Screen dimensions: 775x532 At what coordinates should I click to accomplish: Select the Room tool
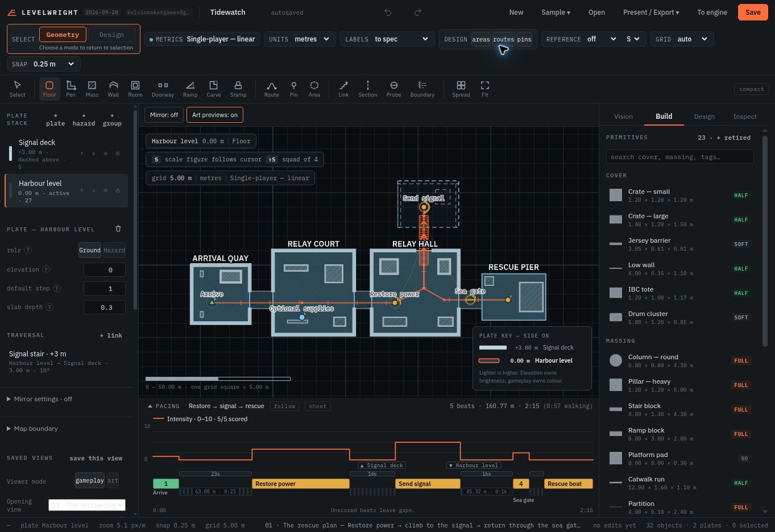pos(135,89)
